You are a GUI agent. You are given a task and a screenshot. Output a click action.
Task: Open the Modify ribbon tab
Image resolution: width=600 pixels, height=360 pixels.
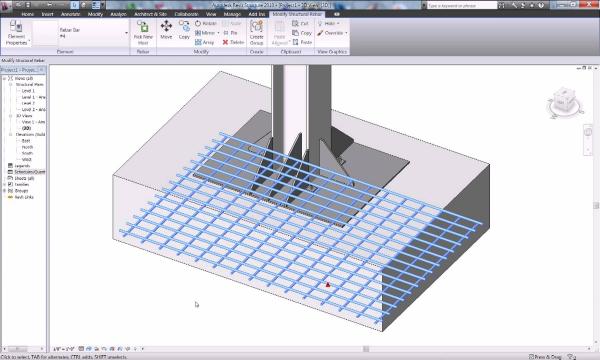click(x=95, y=14)
